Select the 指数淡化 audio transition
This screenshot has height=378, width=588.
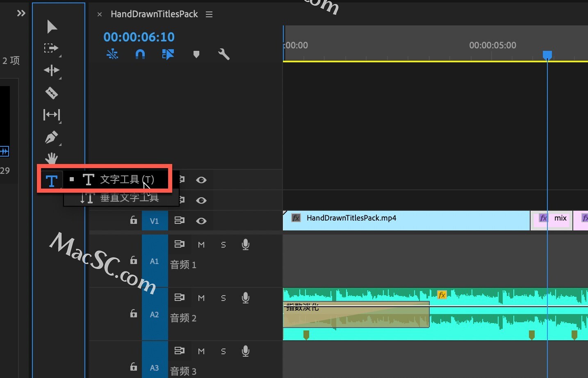(x=356, y=314)
